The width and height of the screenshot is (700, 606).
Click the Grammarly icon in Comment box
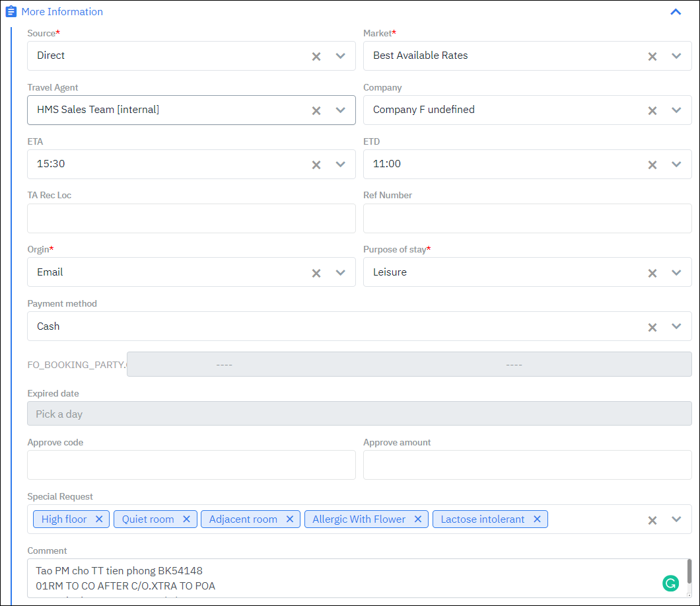coord(670,583)
